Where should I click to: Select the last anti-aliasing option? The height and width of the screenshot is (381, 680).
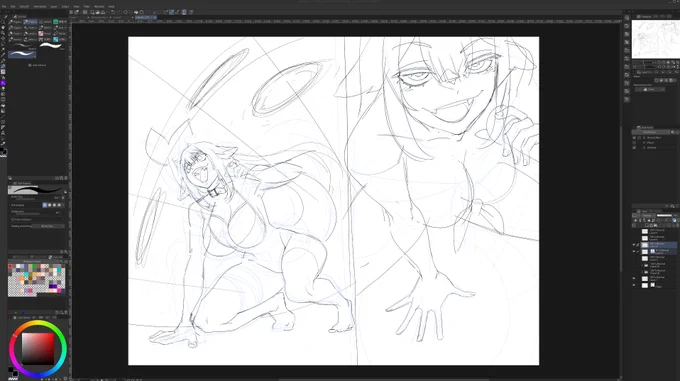pyautogui.click(x=59, y=205)
